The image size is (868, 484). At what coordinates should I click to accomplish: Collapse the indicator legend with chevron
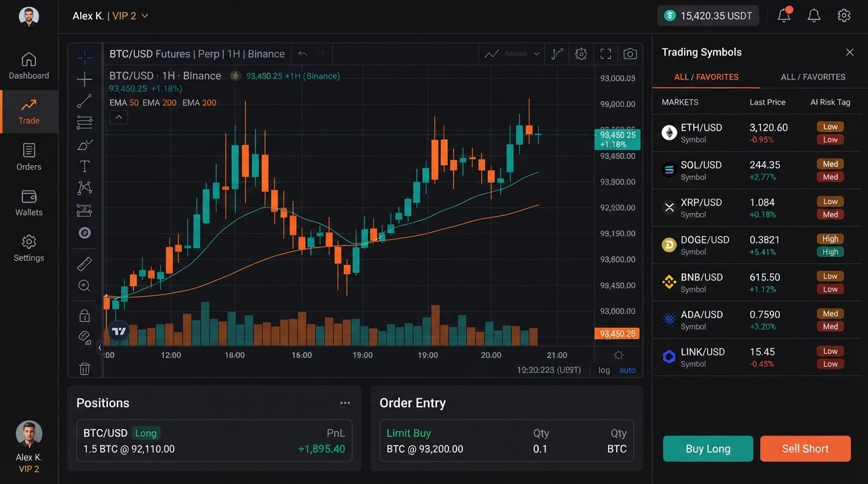coord(119,117)
